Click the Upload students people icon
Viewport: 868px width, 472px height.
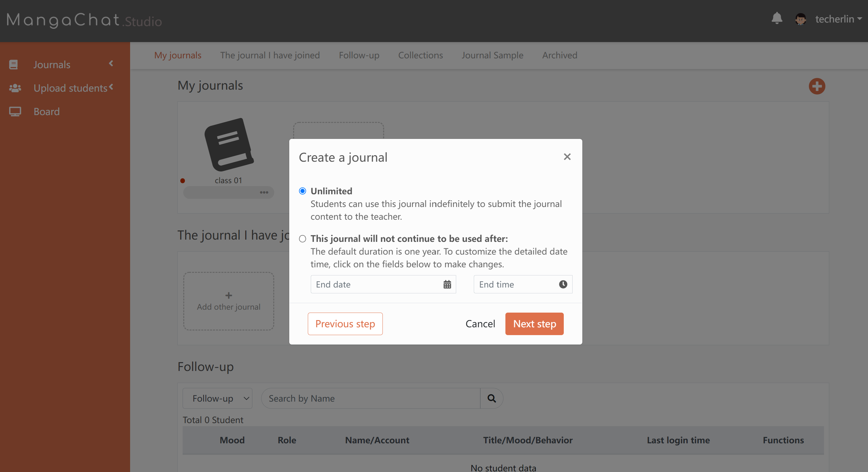(15, 88)
